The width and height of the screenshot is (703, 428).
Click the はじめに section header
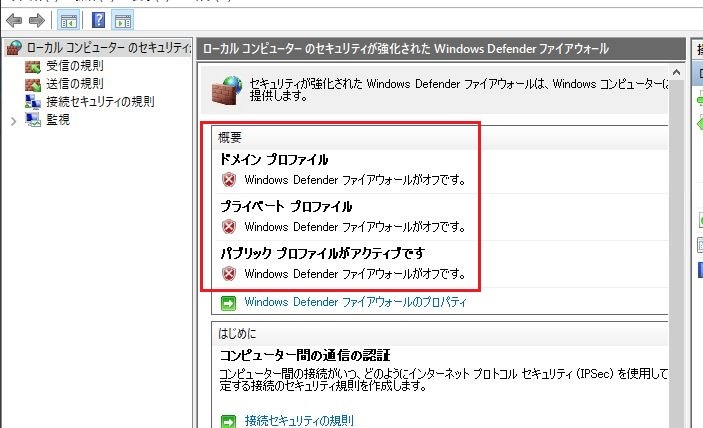pyautogui.click(x=237, y=333)
